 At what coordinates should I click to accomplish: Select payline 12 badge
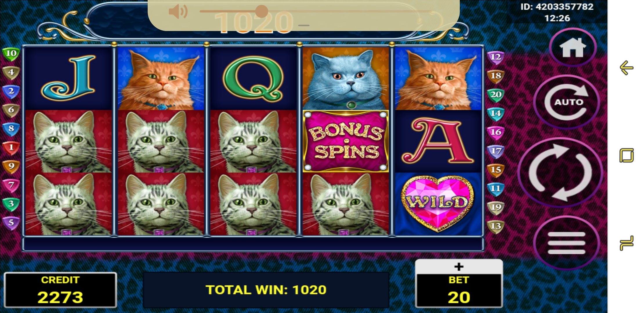[x=496, y=57]
